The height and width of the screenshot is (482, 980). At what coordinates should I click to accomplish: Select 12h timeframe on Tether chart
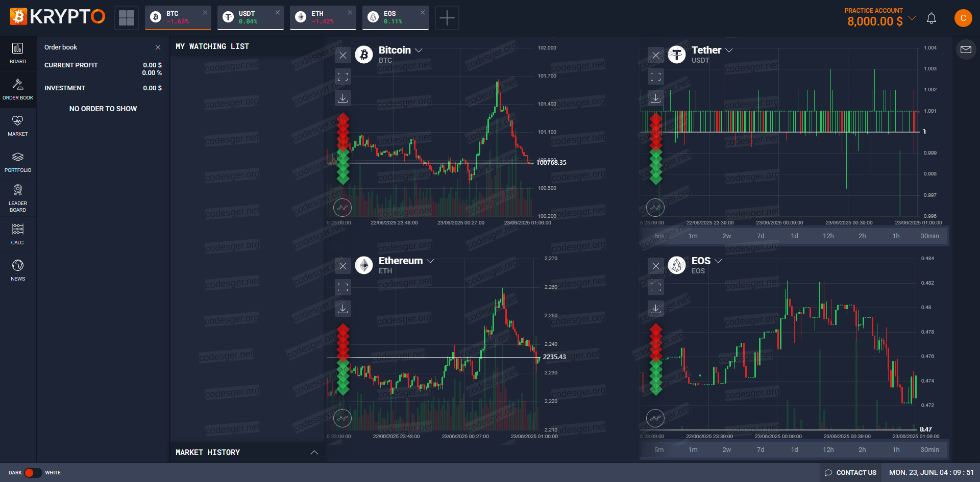coord(828,236)
